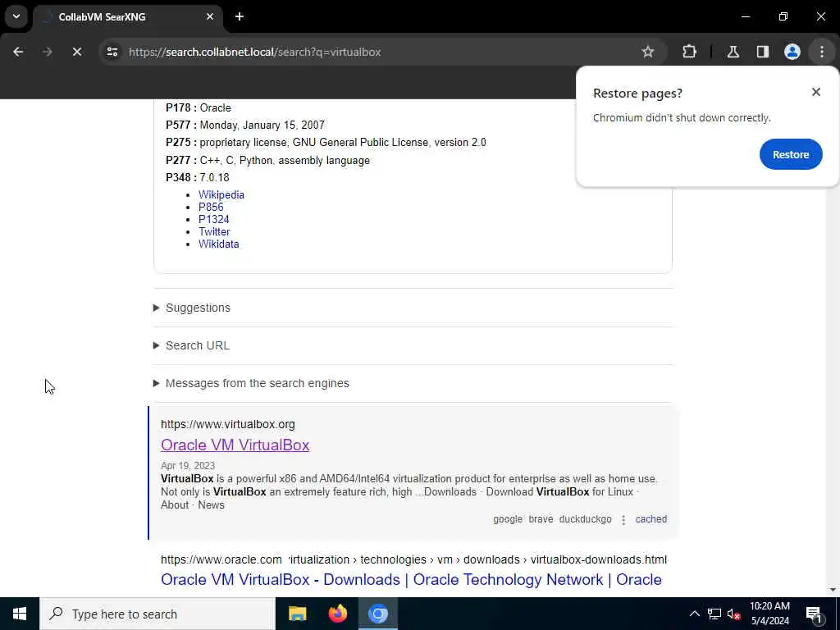Open the clock showing 10:20 AM
The height and width of the screenshot is (630, 840).
click(769, 614)
